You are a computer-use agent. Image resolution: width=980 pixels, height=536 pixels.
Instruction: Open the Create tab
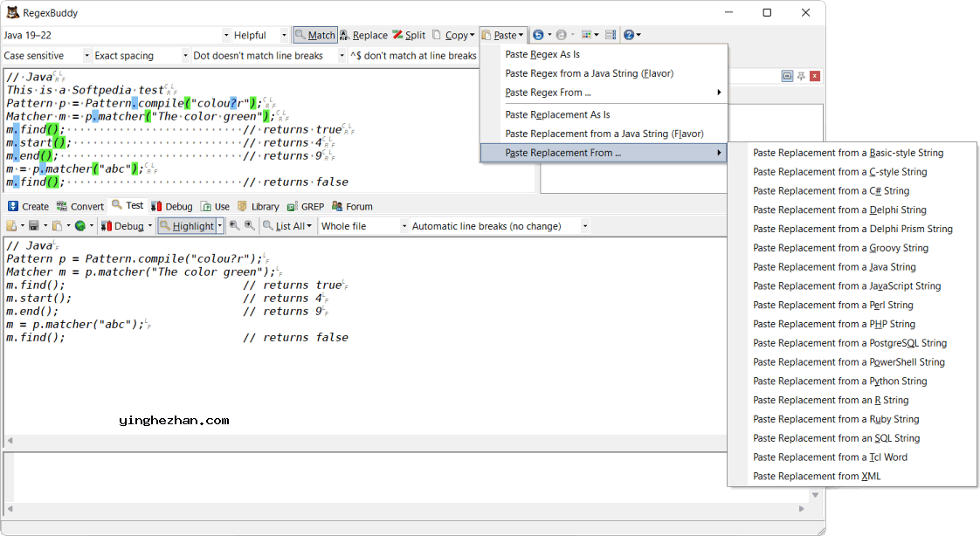28,206
